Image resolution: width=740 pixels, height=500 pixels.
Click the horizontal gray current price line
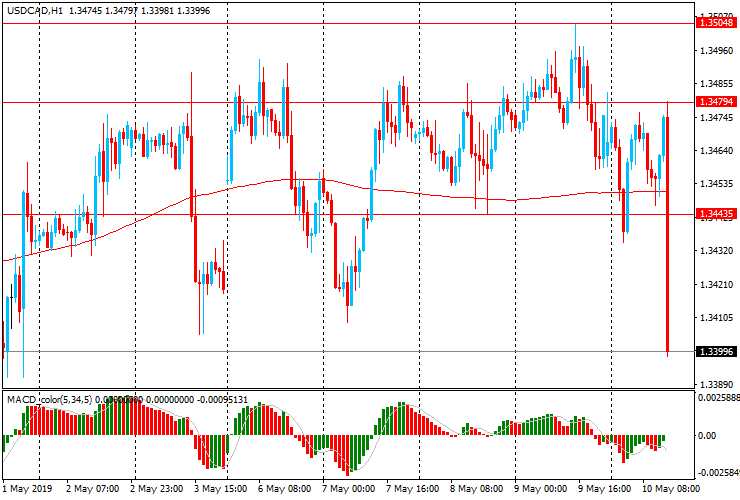click(349, 352)
